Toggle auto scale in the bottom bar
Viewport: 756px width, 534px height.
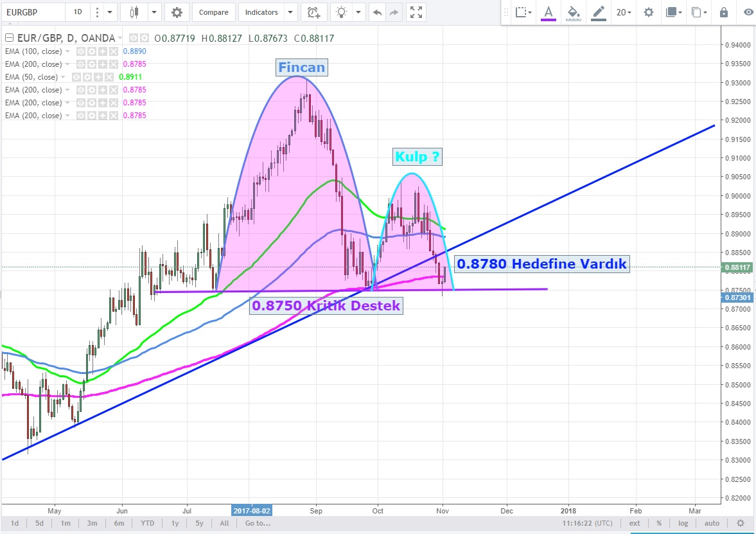click(712, 523)
